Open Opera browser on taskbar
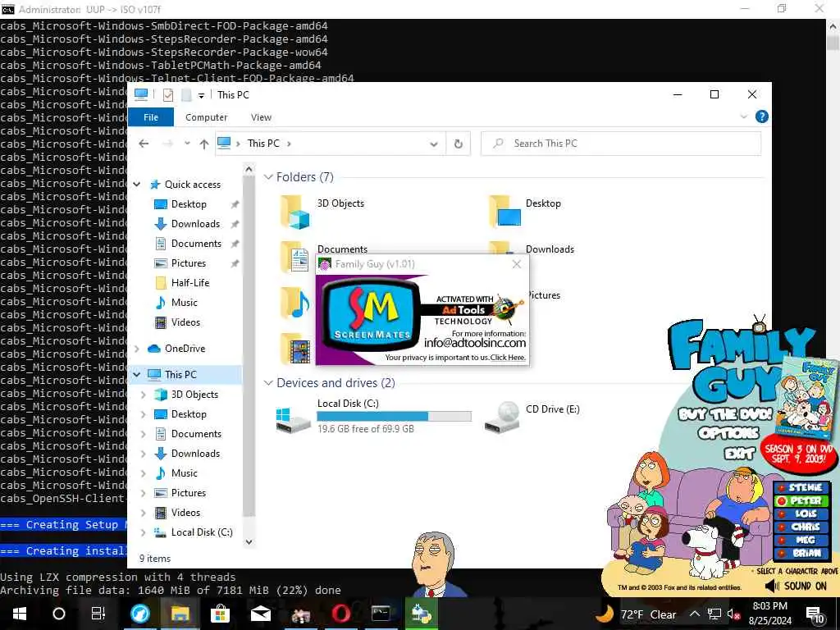Image resolution: width=840 pixels, height=630 pixels. click(x=340, y=614)
